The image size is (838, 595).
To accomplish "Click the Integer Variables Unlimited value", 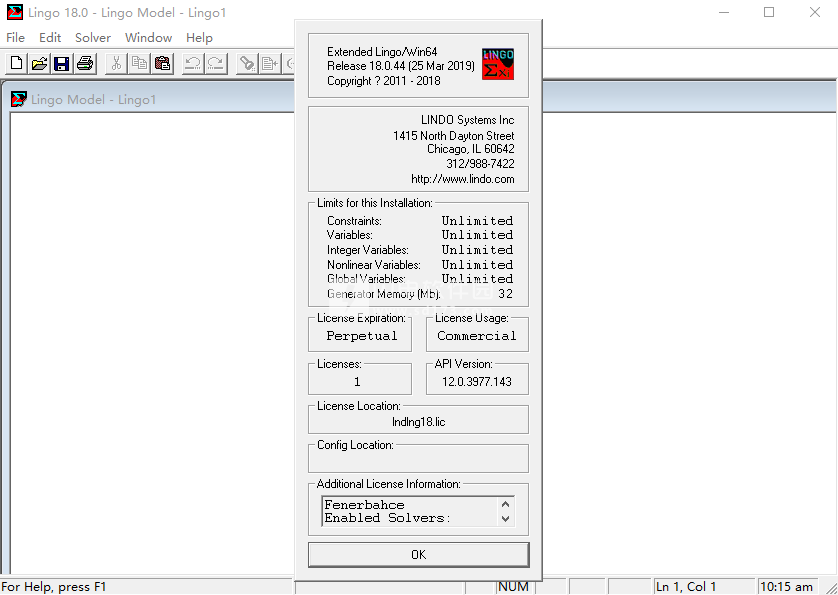I will tap(477, 250).
